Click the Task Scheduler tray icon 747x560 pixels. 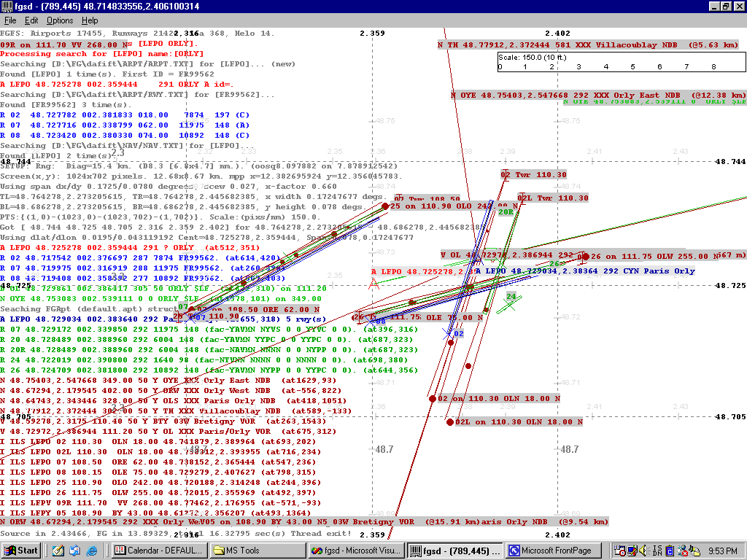(x=619, y=551)
